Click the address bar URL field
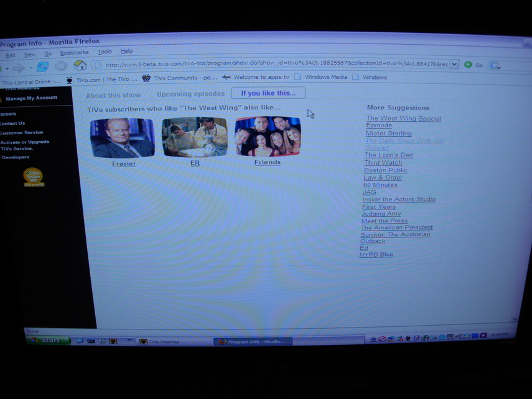The width and height of the screenshot is (532, 399). 276,64
